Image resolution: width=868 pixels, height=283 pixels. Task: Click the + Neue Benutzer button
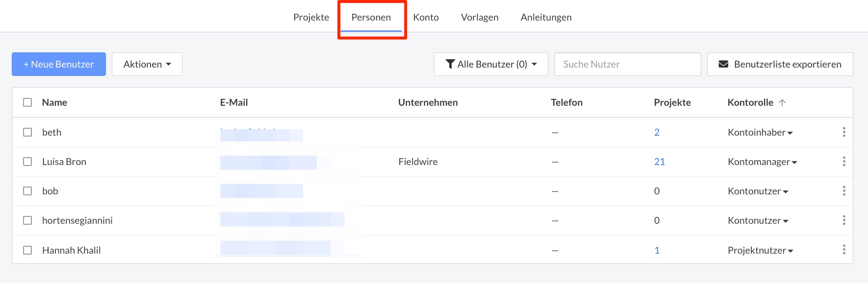coord(59,64)
